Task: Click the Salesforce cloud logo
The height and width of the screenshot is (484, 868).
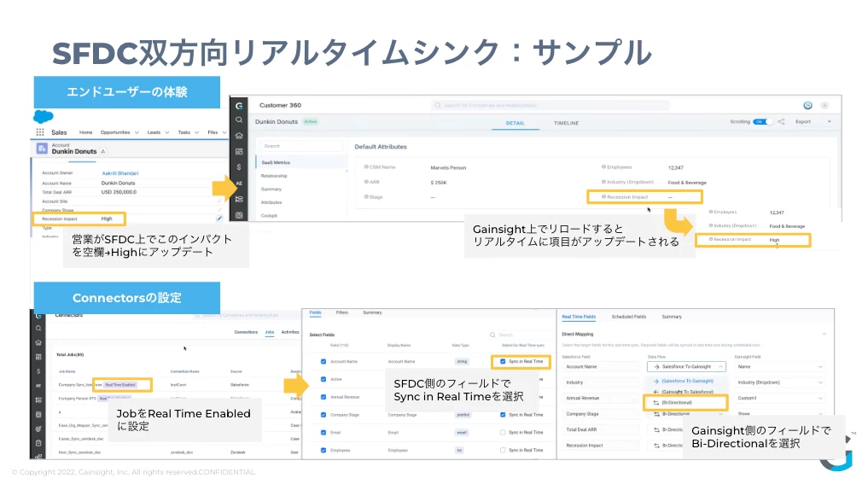Action: pos(44,116)
